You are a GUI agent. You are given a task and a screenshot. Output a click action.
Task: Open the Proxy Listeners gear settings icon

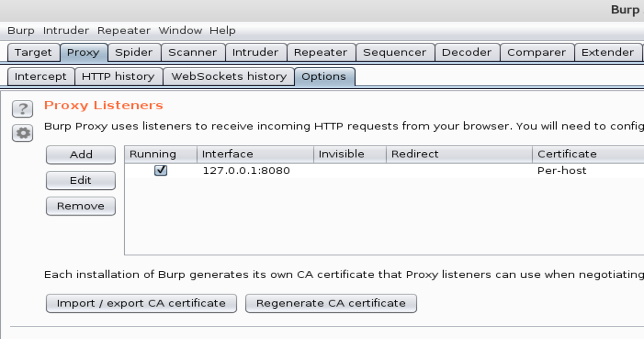click(x=22, y=133)
